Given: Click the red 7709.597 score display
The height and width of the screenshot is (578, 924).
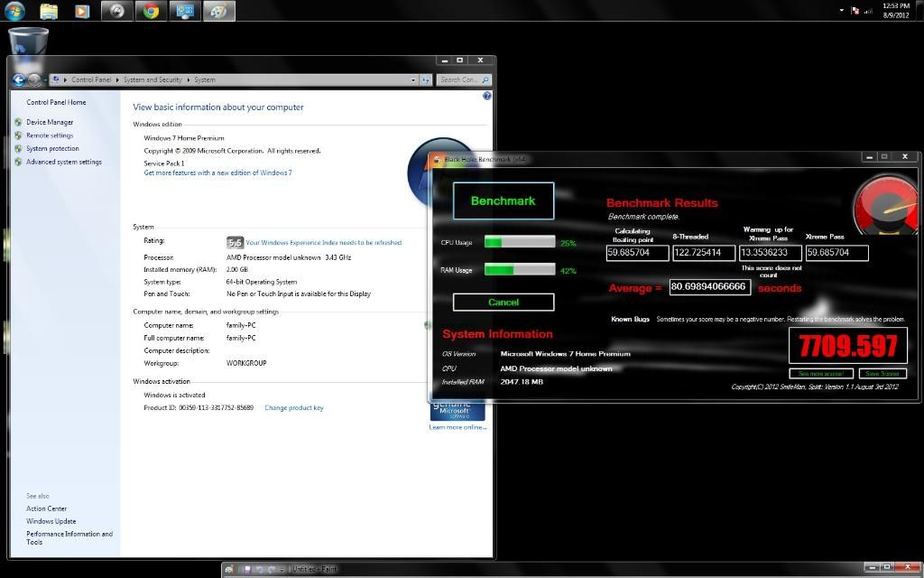Looking at the screenshot, I should 848,346.
